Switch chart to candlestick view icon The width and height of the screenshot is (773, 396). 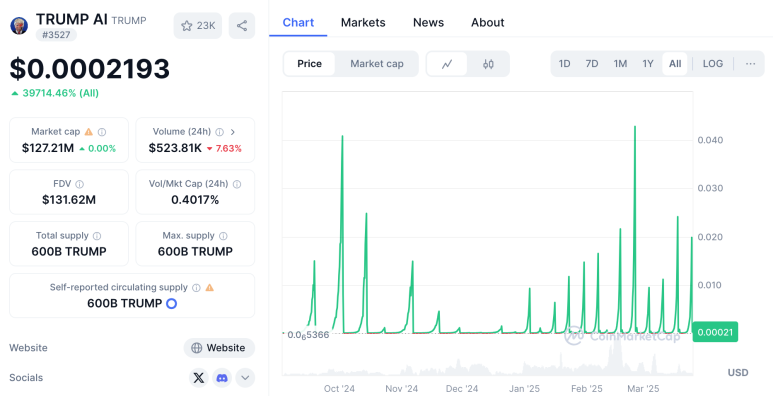[x=488, y=64]
